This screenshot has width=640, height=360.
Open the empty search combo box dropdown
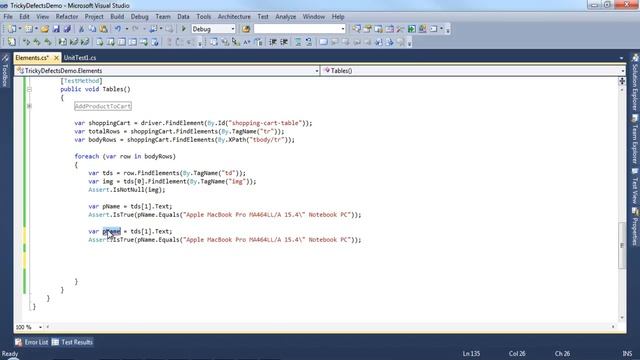[342, 29]
